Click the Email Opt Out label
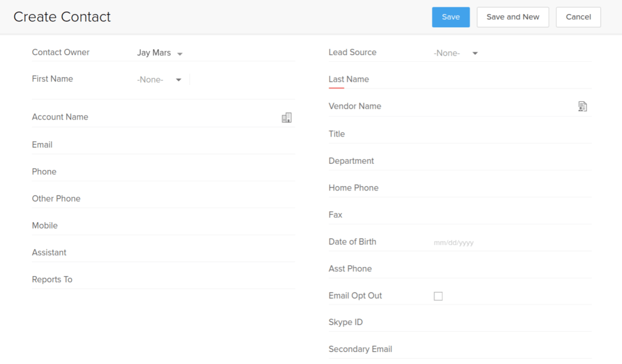The width and height of the screenshot is (622, 364). coord(355,296)
